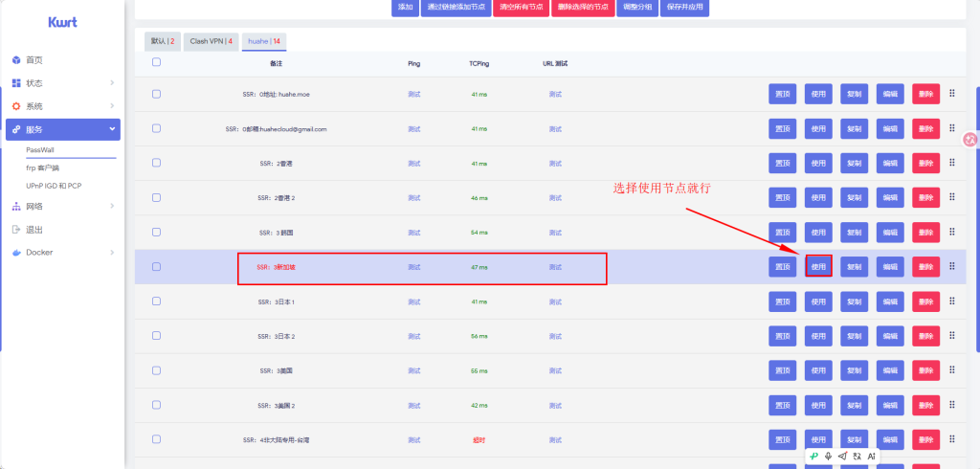
Task: Click the red 清空所有节点 button
Action: pos(521,8)
